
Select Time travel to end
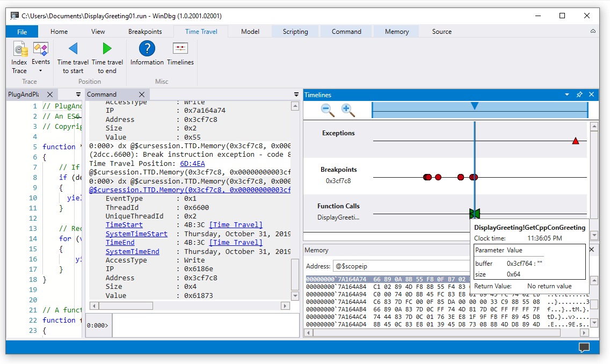tap(107, 55)
